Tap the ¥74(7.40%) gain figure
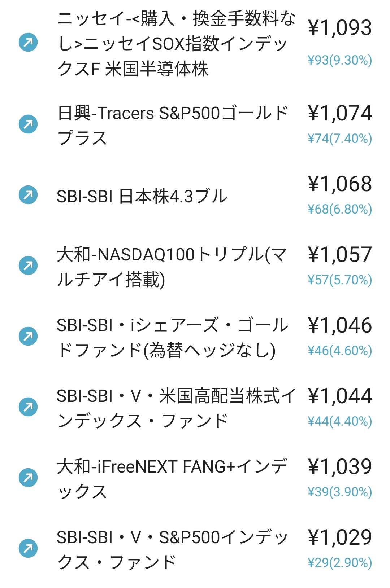The width and height of the screenshot is (390, 588). (340, 138)
